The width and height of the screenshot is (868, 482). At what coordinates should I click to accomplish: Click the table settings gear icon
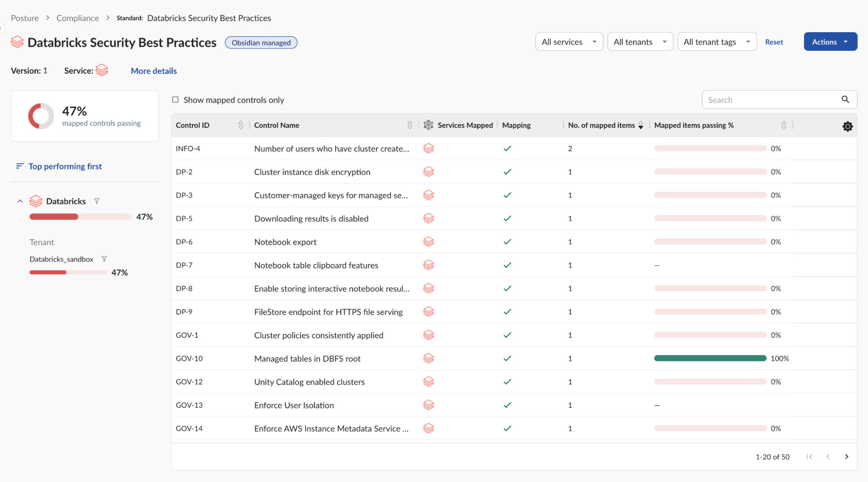coord(847,126)
